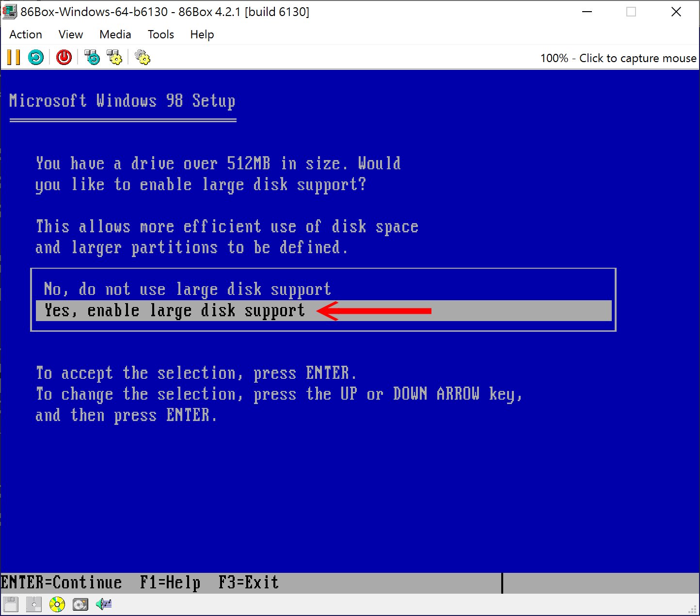Click the 3.5-inch floppy status icon
This screenshot has height=616, width=700.
pyautogui.click(x=11, y=604)
